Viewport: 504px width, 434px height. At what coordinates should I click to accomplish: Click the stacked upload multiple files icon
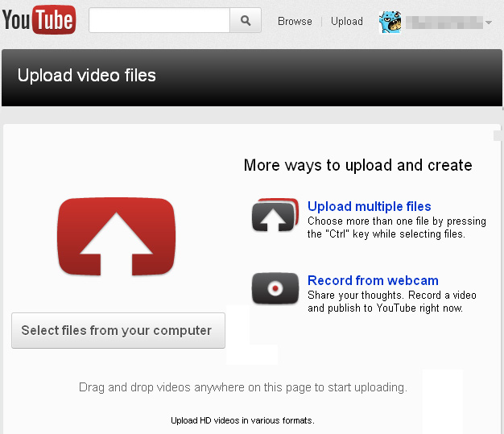275,215
